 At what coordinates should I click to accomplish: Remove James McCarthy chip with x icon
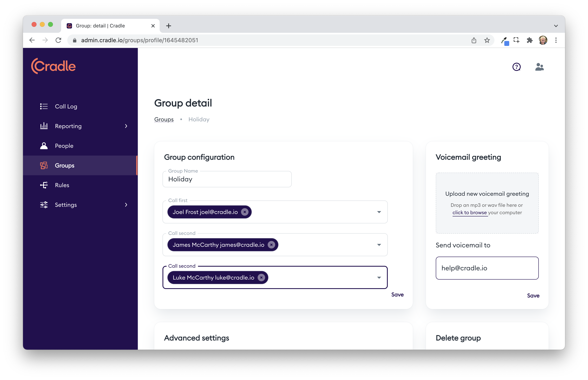(x=271, y=245)
